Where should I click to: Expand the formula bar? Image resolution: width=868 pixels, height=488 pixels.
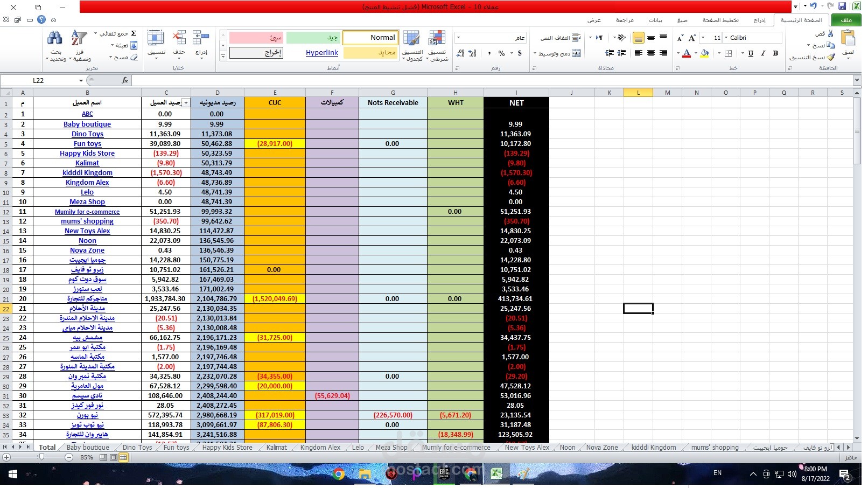(x=857, y=80)
